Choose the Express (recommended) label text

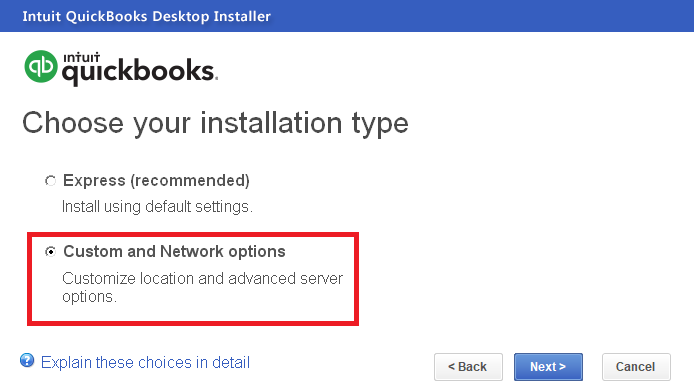tap(156, 181)
